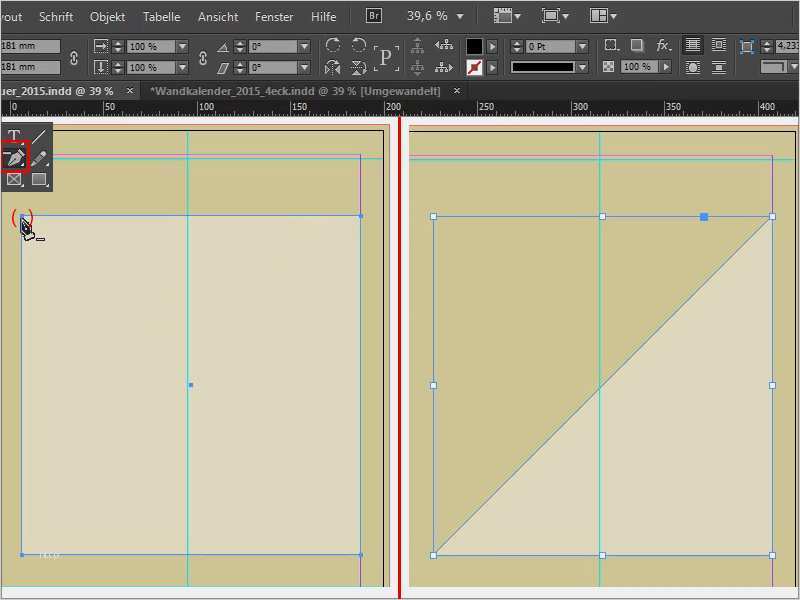The width and height of the screenshot is (800, 600).
Task: Choose the Line tool
Action: [39, 136]
